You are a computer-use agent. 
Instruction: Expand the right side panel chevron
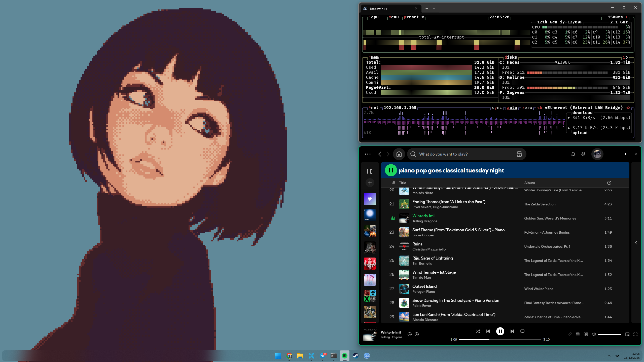(636, 243)
